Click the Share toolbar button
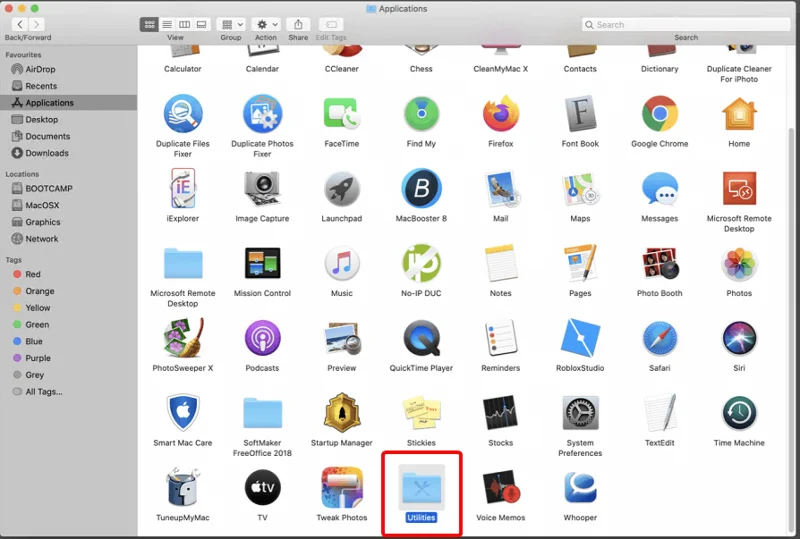800x539 pixels. tap(298, 24)
